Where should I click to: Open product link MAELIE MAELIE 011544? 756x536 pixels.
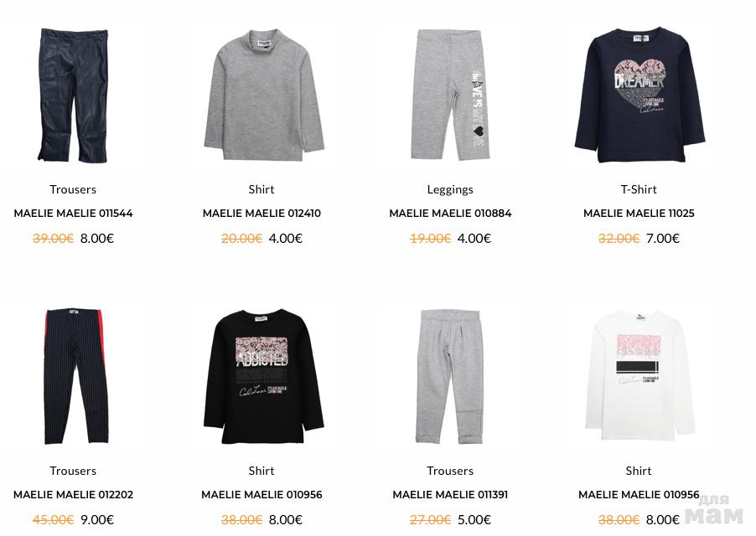[73, 214]
